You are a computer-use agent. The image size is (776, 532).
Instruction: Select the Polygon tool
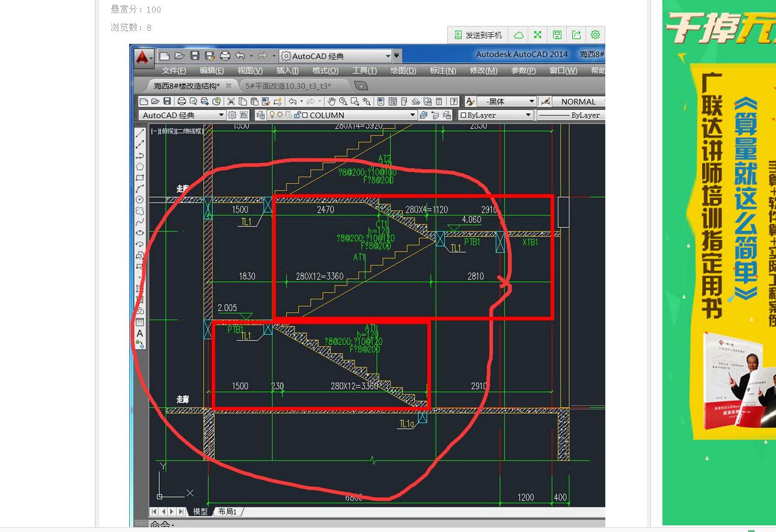pyautogui.click(x=139, y=167)
